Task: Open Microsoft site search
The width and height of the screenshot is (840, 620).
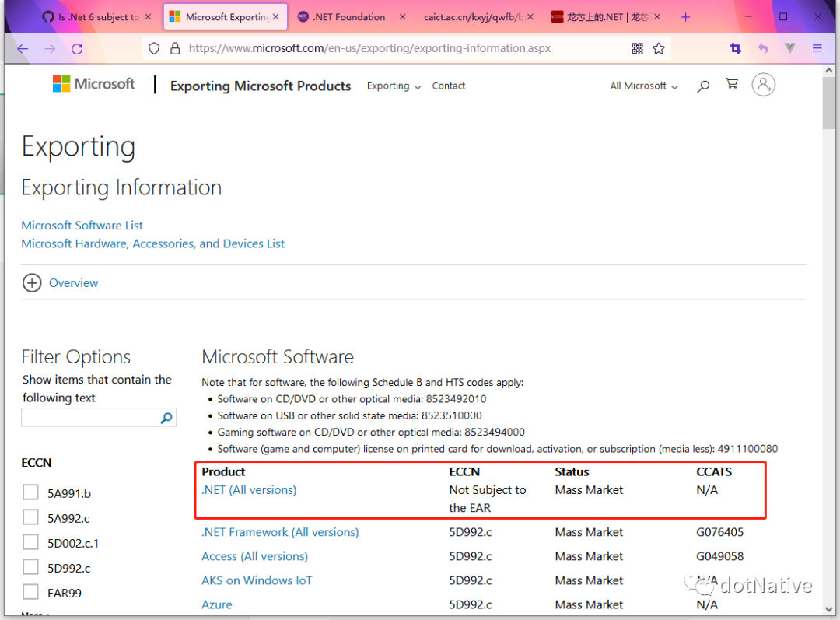Action: [x=703, y=86]
